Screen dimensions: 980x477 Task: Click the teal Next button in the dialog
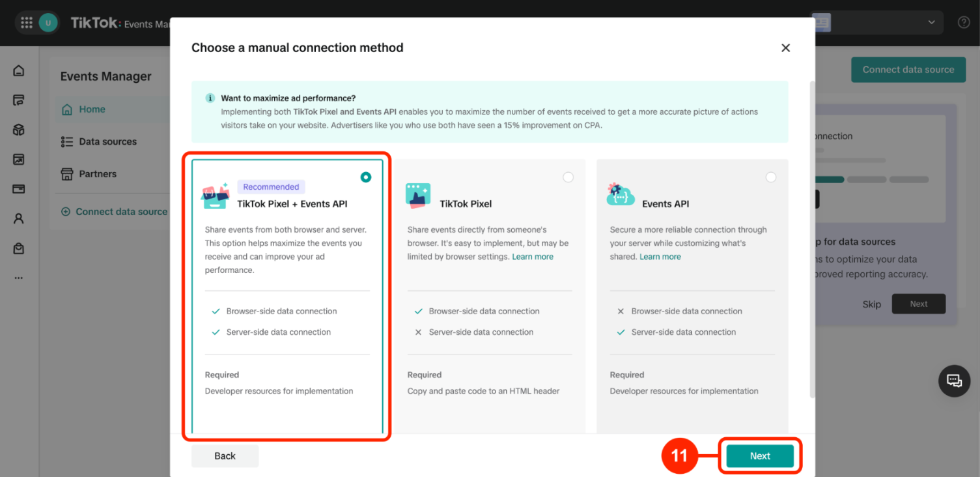(760, 456)
